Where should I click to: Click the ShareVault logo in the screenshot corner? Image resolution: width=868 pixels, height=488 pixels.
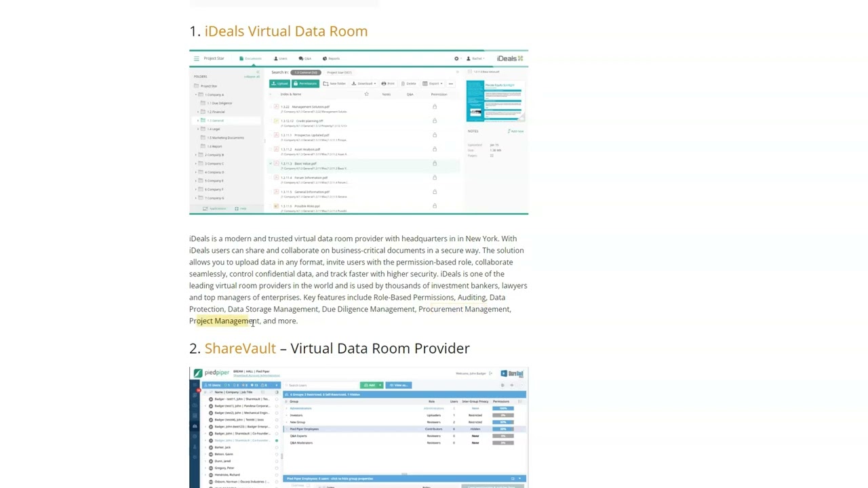point(512,373)
